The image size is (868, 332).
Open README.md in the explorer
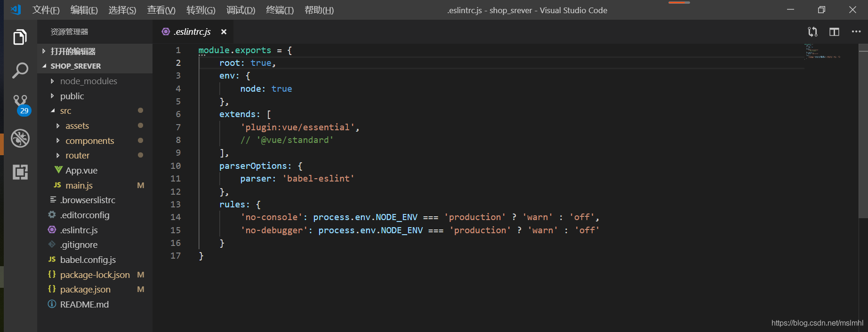tap(84, 304)
